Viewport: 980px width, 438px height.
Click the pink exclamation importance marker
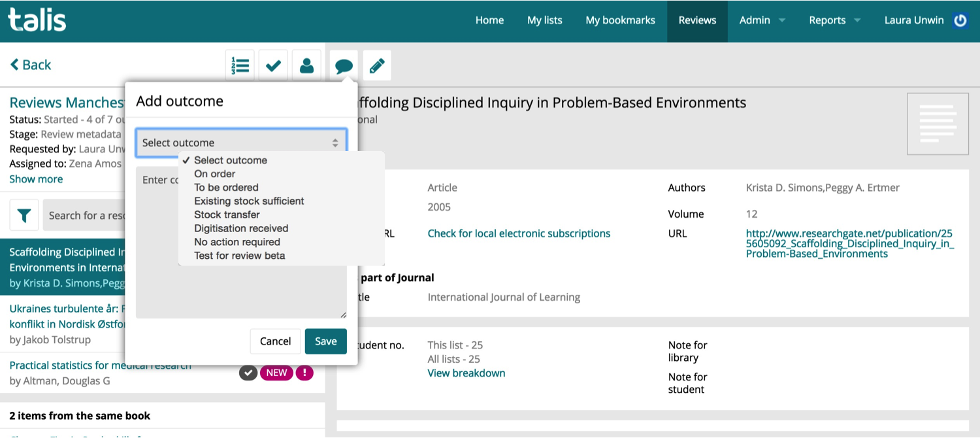tap(304, 372)
